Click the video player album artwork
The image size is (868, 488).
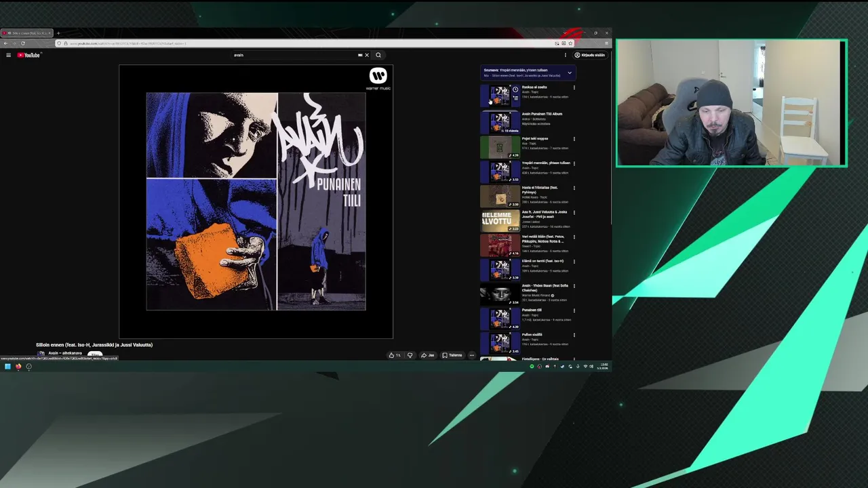[256, 201]
